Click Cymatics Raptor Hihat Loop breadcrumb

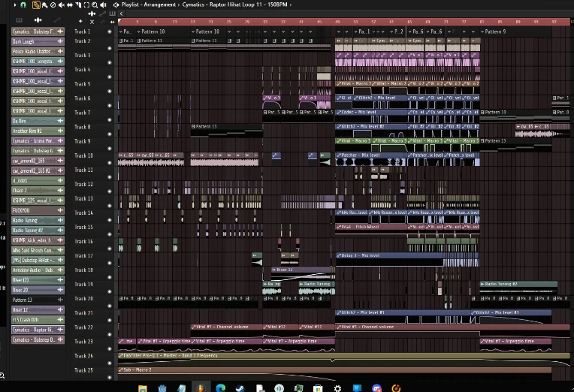(234, 5)
